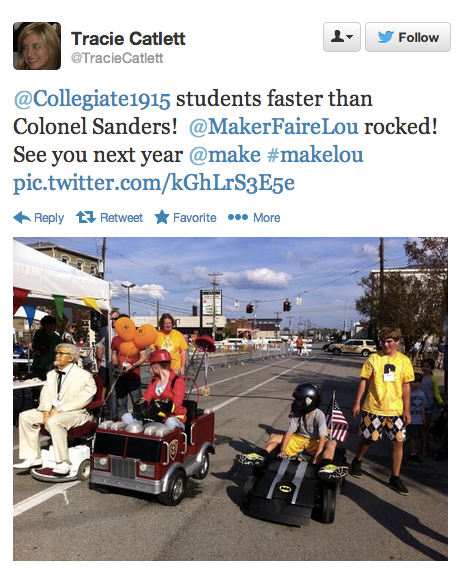Click the Tracie Catlett display name
This screenshot has width=473, height=577.
click(128, 39)
